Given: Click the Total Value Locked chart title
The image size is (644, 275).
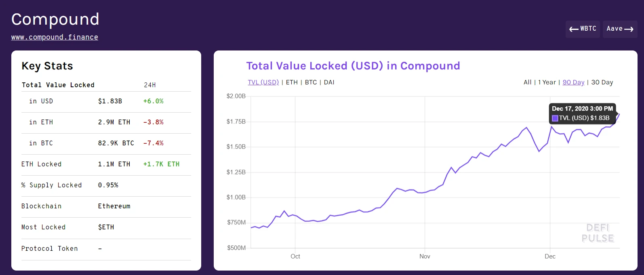Looking at the screenshot, I should coord(353,65).
